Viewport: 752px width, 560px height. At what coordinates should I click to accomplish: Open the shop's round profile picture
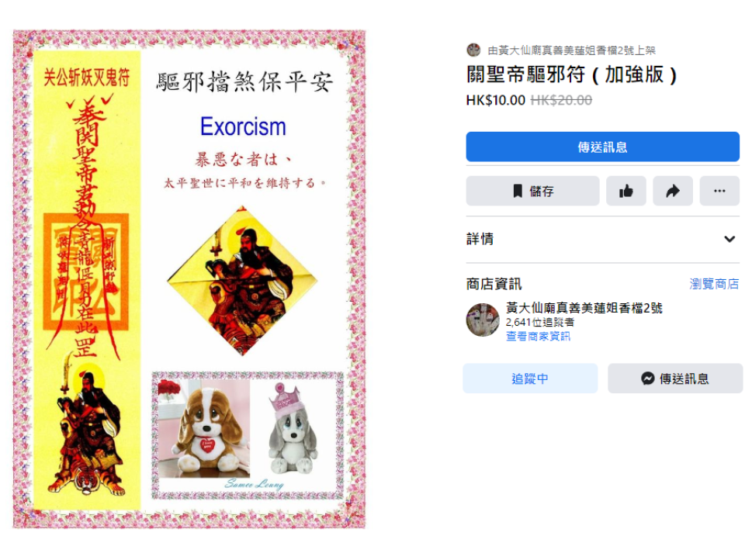483,320
